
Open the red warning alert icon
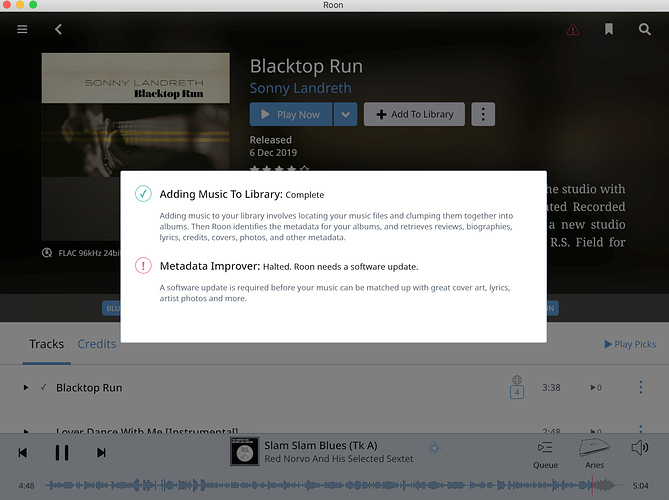[x=573, y=29]
